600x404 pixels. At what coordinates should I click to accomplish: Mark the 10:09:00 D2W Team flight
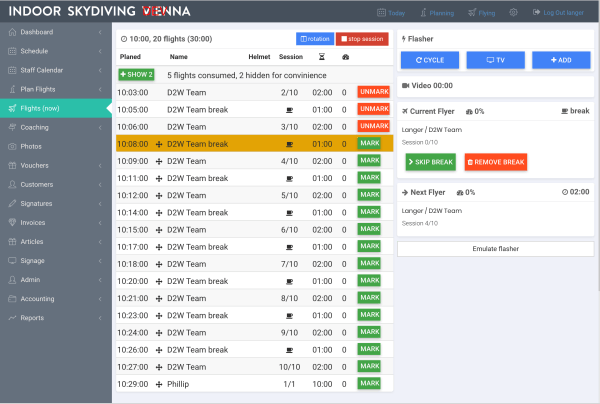click(369, 161)
